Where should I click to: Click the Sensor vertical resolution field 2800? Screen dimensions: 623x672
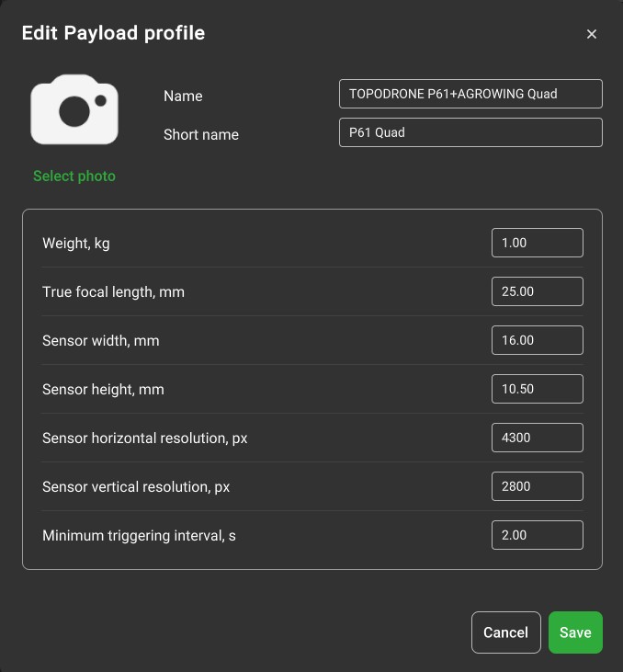pos(537,486)
